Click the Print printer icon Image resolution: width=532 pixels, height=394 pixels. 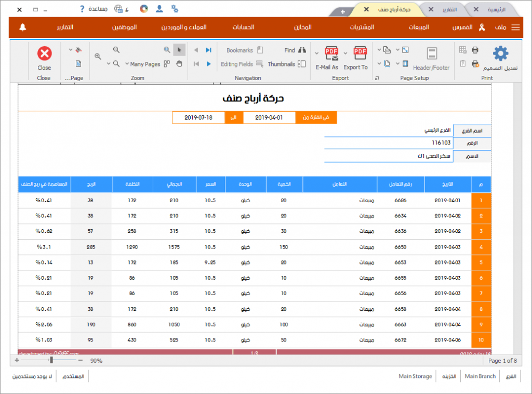(x=475, y=50)
